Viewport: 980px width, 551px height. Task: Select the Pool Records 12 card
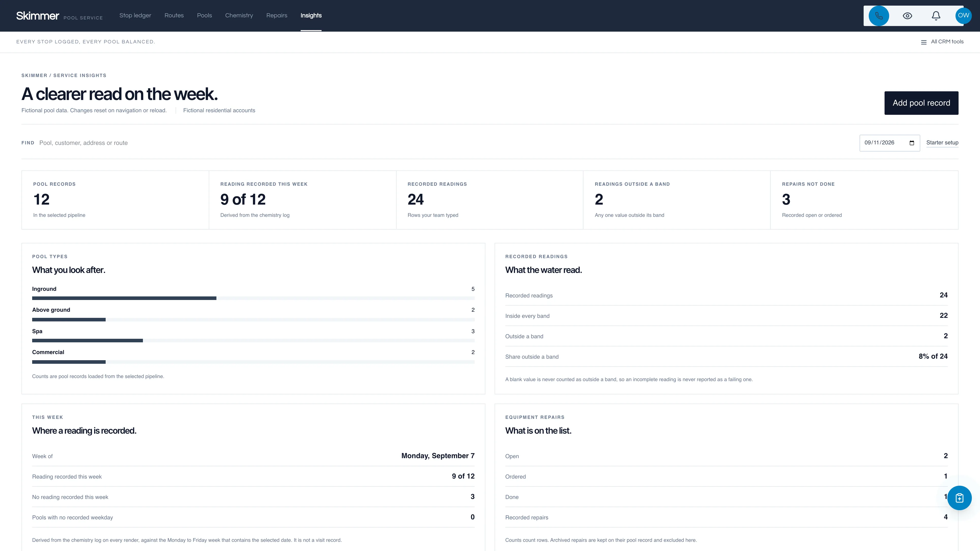[115, 200]
